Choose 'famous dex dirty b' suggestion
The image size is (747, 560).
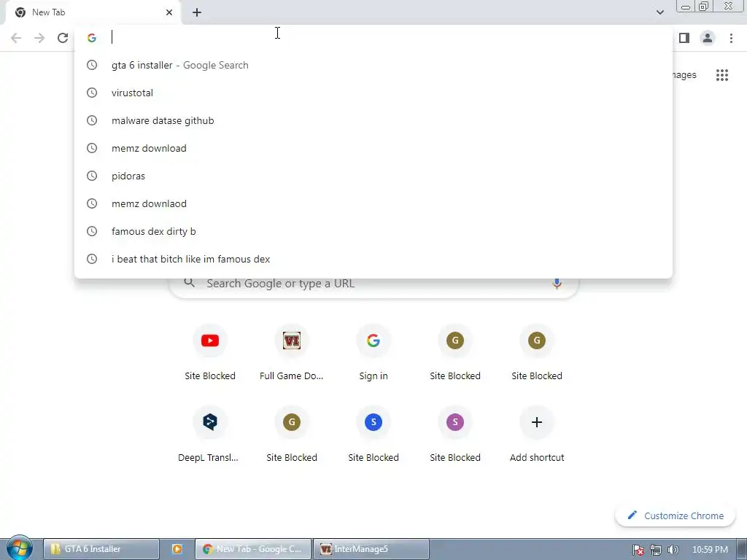[x=373, y=231]
